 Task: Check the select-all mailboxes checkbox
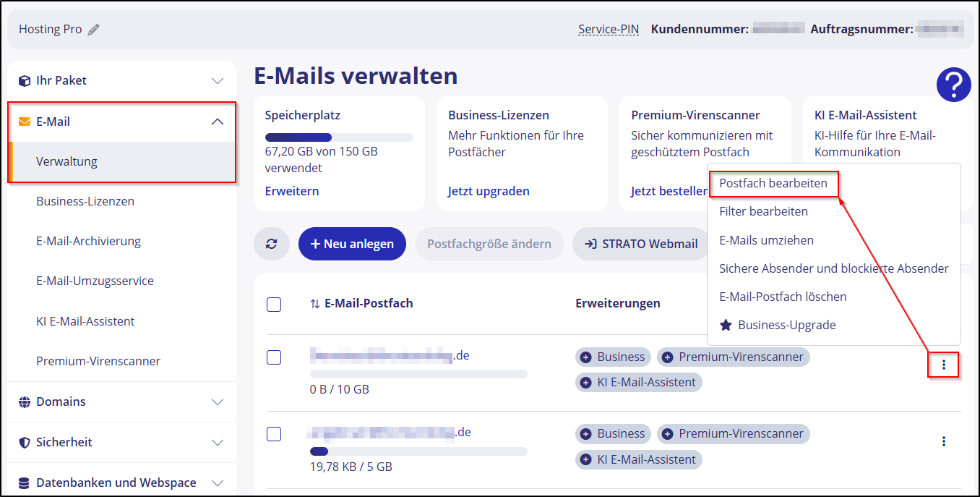pyautogui.click(x=274, y=305)
